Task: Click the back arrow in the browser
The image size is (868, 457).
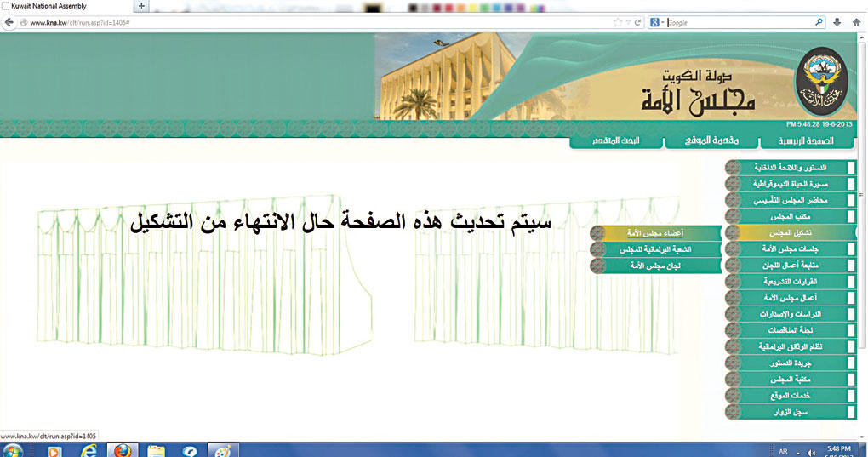Action: click(x=11, y=22)
